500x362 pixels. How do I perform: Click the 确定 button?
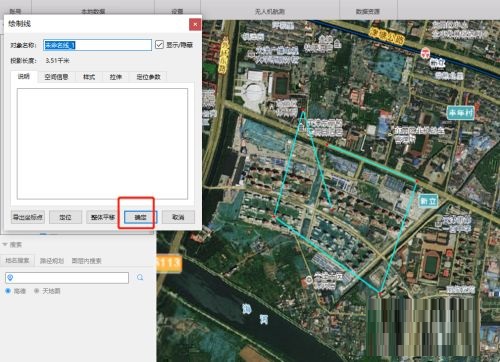coord(140,217)
